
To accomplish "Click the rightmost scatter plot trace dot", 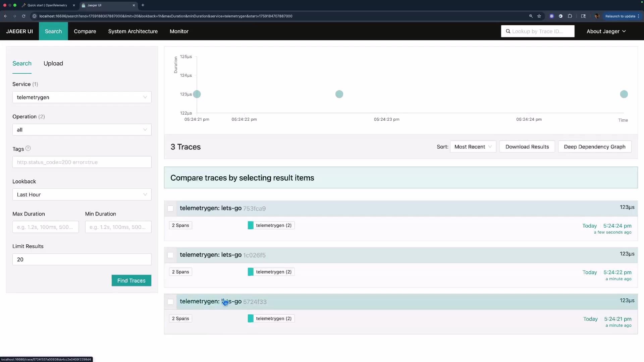I will coord(624,94).
